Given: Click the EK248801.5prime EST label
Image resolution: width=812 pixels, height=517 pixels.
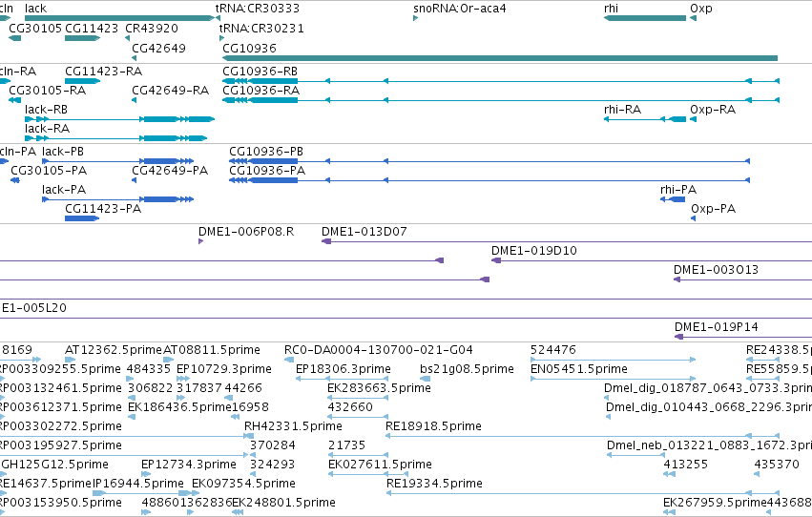Looking at the screenshot, I should tap(283, 503).
